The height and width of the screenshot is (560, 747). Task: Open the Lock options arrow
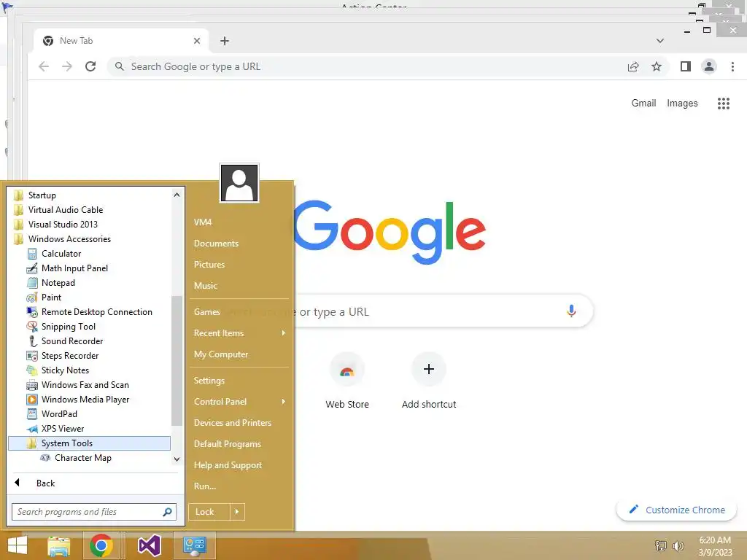(237, 512)
